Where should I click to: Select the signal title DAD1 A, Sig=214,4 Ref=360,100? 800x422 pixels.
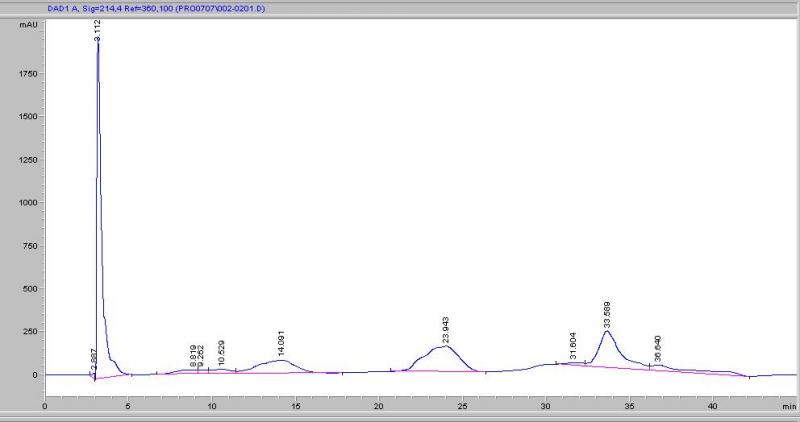coord(156,9)
